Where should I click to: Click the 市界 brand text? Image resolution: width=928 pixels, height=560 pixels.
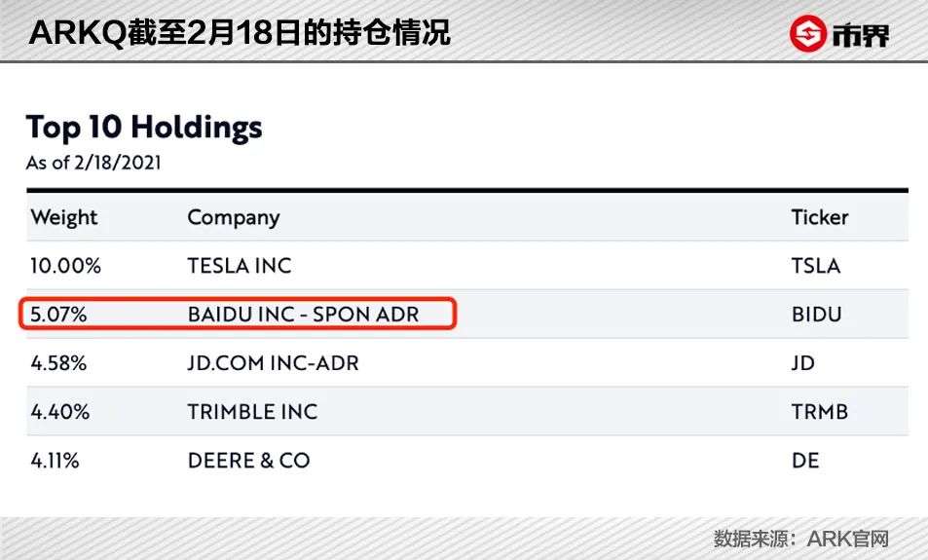[x=861, y=35]
